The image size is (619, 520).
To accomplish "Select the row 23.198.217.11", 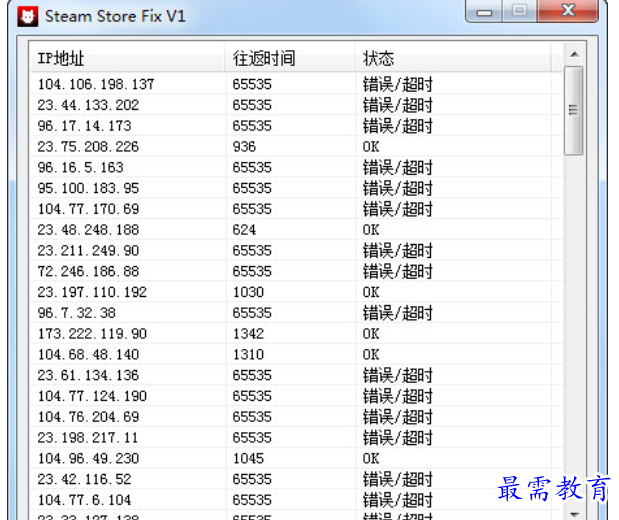I will [x=296, y=437].
